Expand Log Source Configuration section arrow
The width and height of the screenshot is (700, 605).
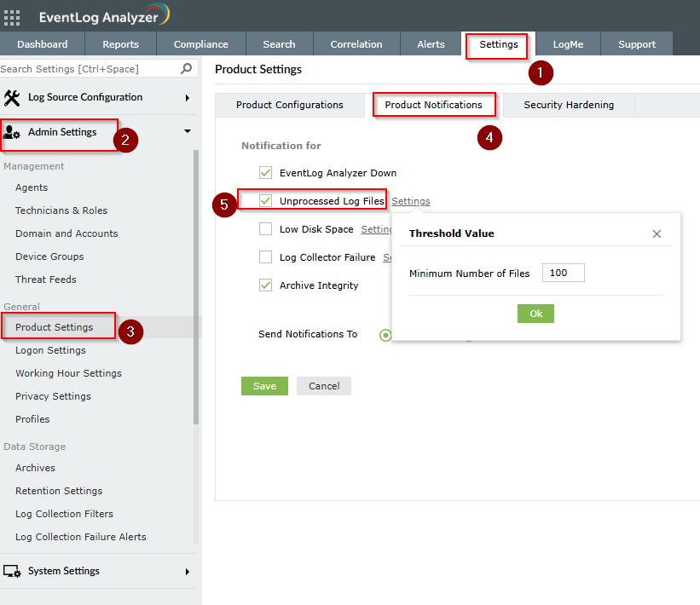tap(188, 98)
